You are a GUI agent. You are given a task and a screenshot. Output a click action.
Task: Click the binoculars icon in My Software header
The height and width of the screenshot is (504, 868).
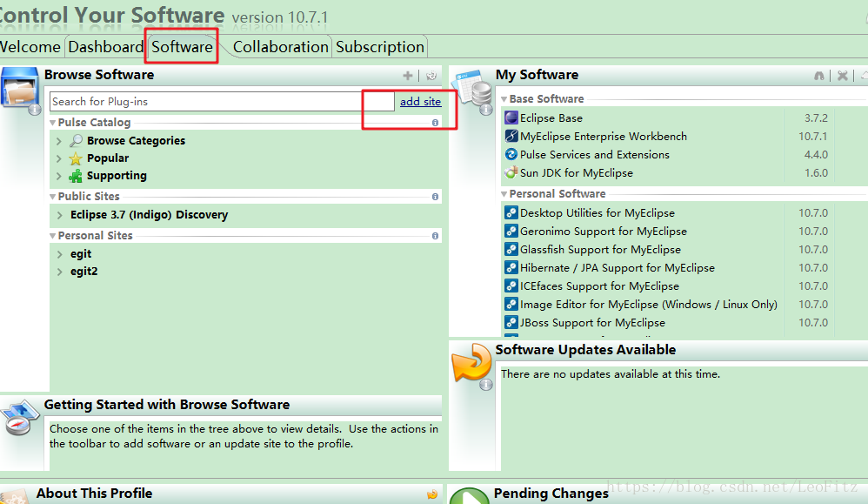[819, 76]
